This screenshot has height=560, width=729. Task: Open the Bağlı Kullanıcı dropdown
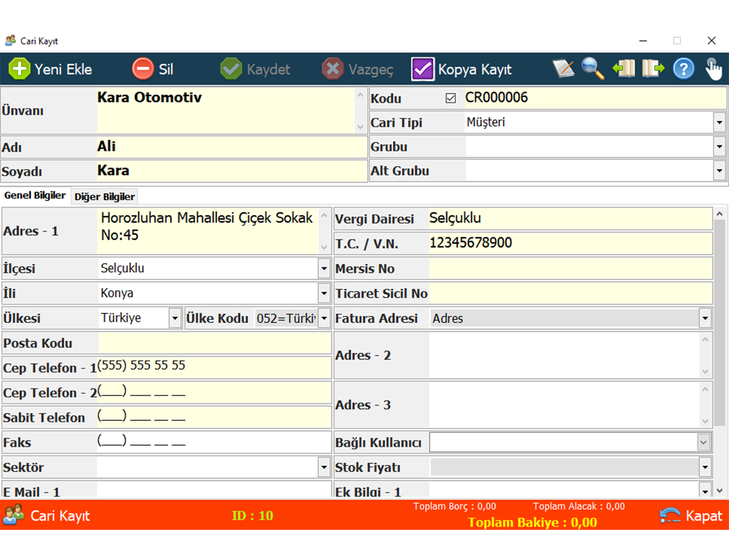click(x=704, y=442)
